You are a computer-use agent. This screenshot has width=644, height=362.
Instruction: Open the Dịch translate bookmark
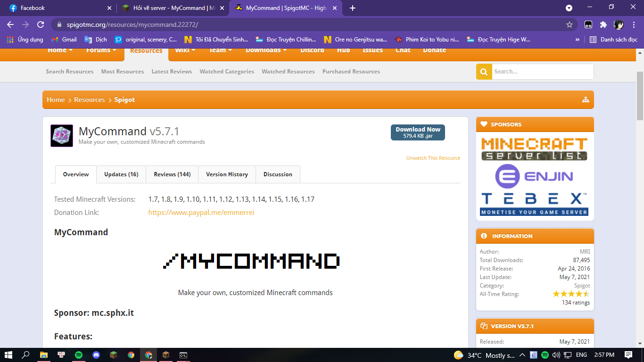tap(96, 40)
